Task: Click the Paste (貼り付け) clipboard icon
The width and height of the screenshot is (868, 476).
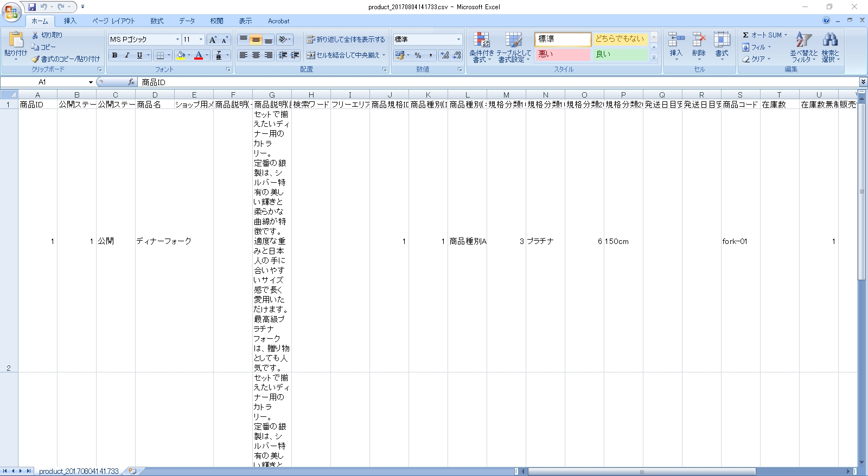Action: click(15, 40)
